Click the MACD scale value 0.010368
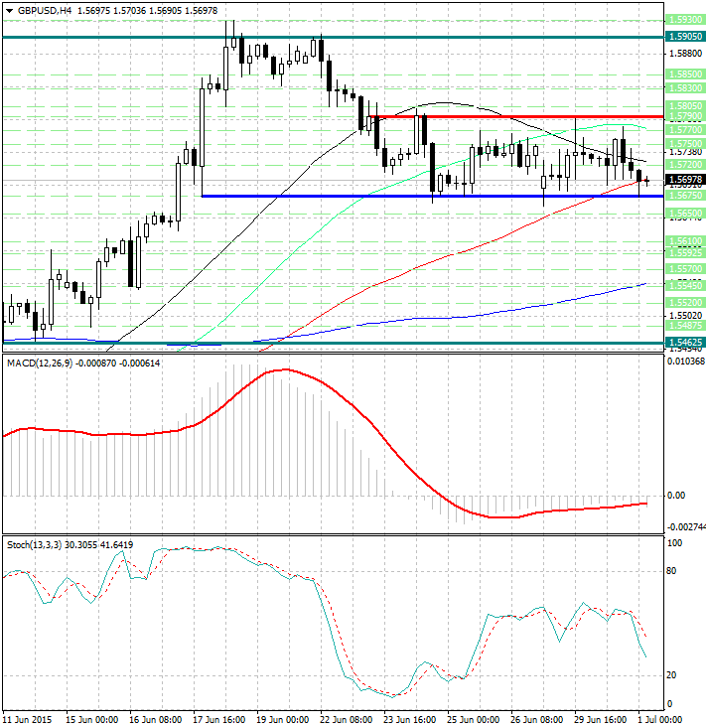The height and width of the screenshot is (728, 706). pyautogui.click(x=686, y=362)
